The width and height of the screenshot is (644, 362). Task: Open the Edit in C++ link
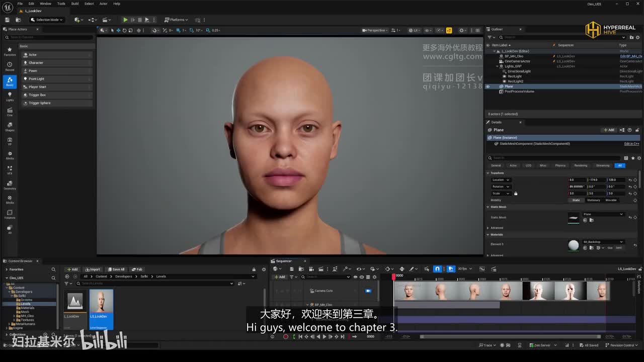pyautogui.click(x=631, y=144)
